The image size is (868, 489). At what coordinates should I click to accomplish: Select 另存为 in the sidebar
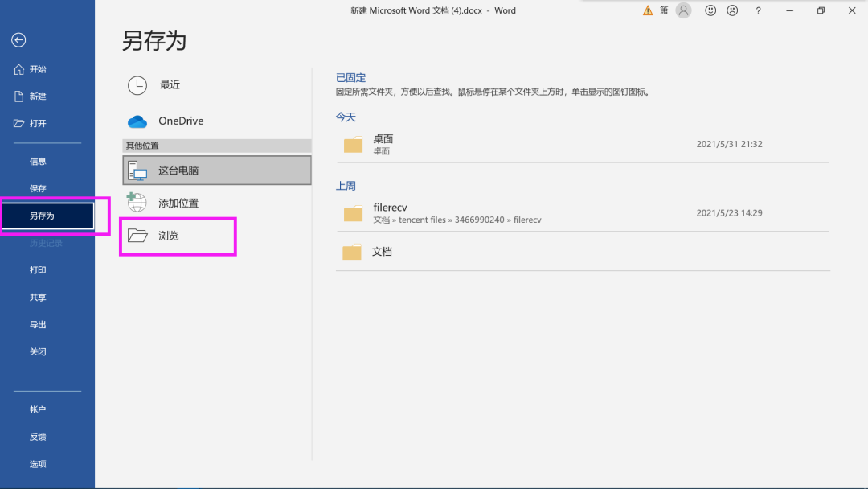click(47, 216)
